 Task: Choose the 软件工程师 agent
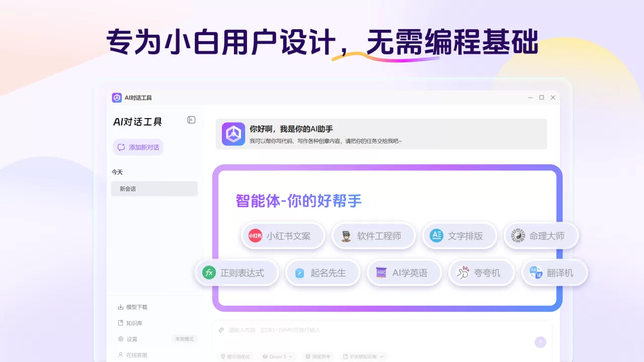(x=374, y=236)
